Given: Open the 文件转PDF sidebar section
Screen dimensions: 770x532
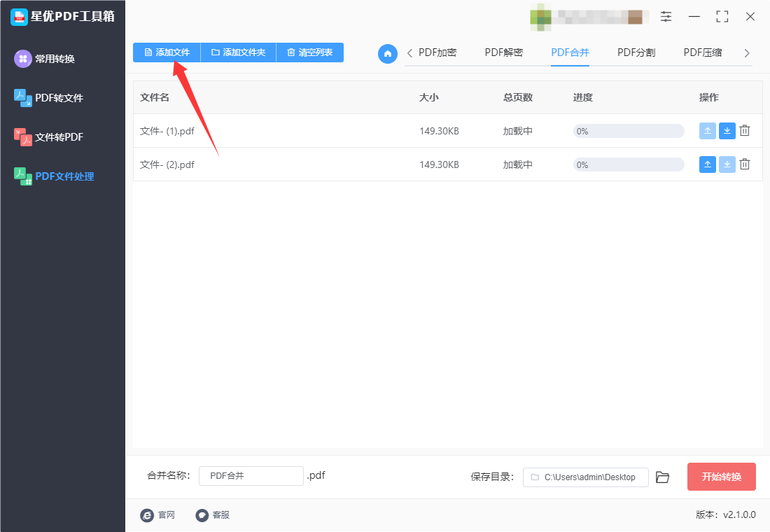Looking at the screenshot, I should coord(48,137).
